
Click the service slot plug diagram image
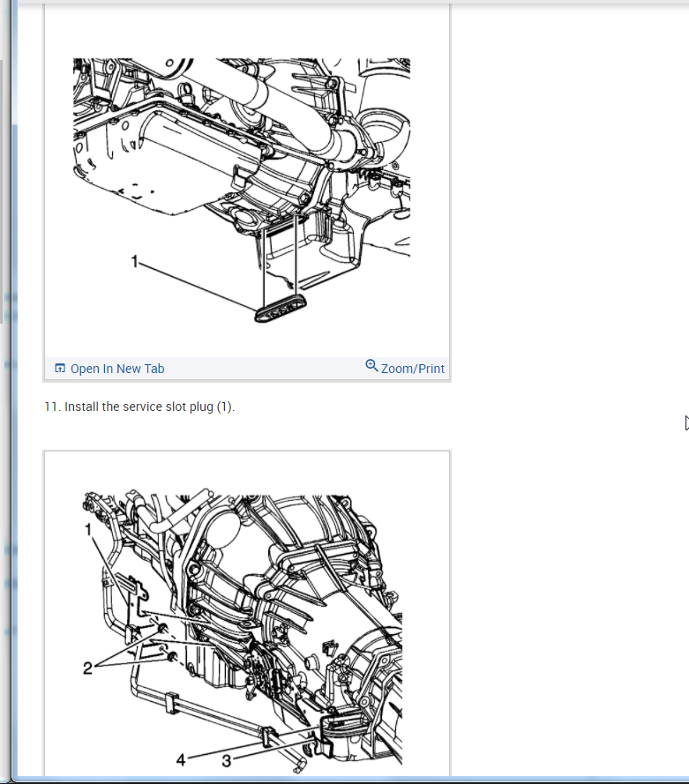tap(242, 190)
